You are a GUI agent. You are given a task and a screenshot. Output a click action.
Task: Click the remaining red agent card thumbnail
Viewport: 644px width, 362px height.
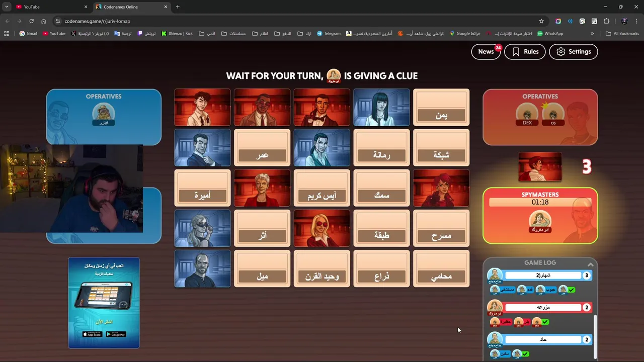540,167
